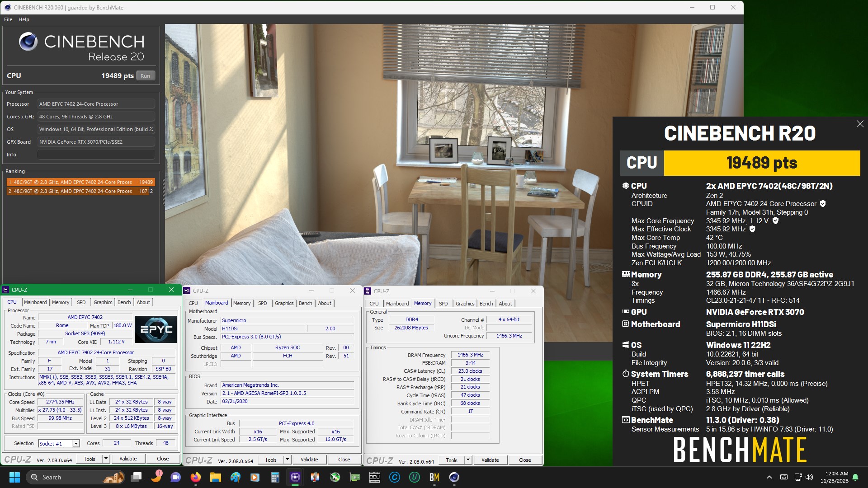
Task: Click Tools button in Memory CPU-Z window
Action: tap(452, 460)
